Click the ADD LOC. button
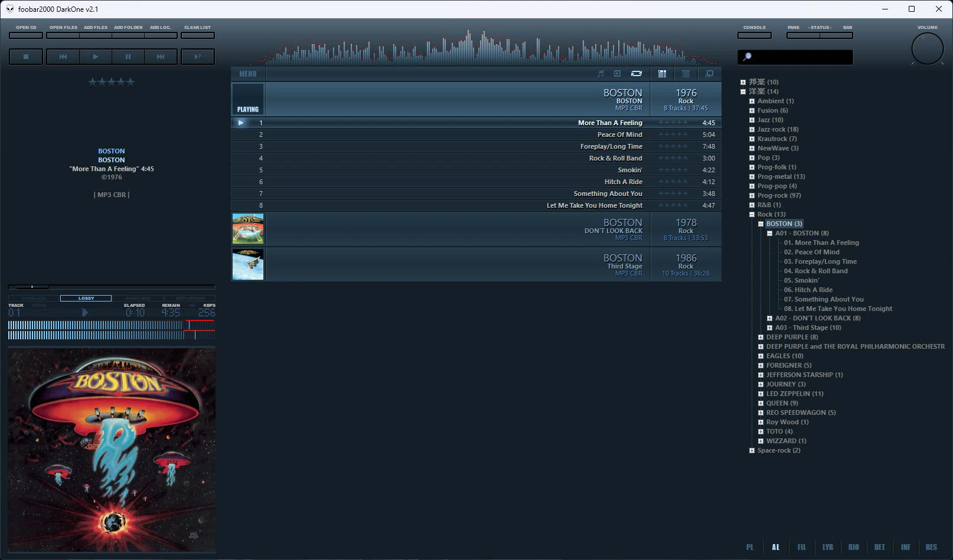 coord(161,35)
